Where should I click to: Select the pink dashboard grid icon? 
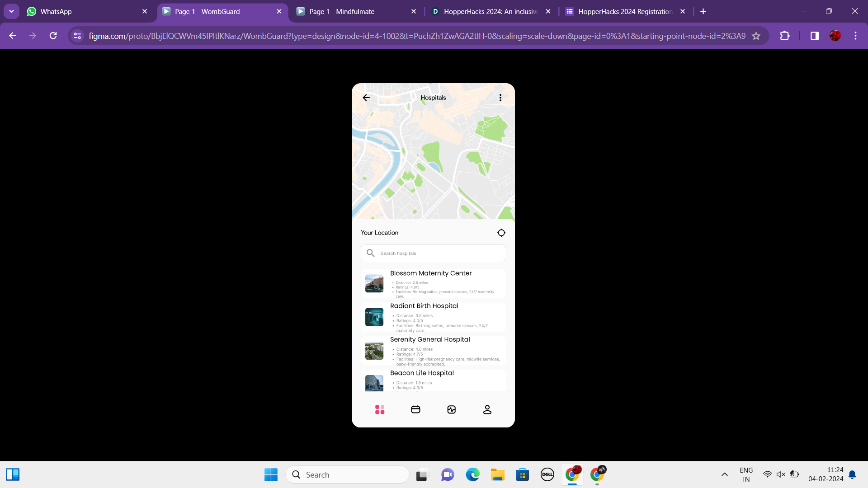[x=380, y=409]
